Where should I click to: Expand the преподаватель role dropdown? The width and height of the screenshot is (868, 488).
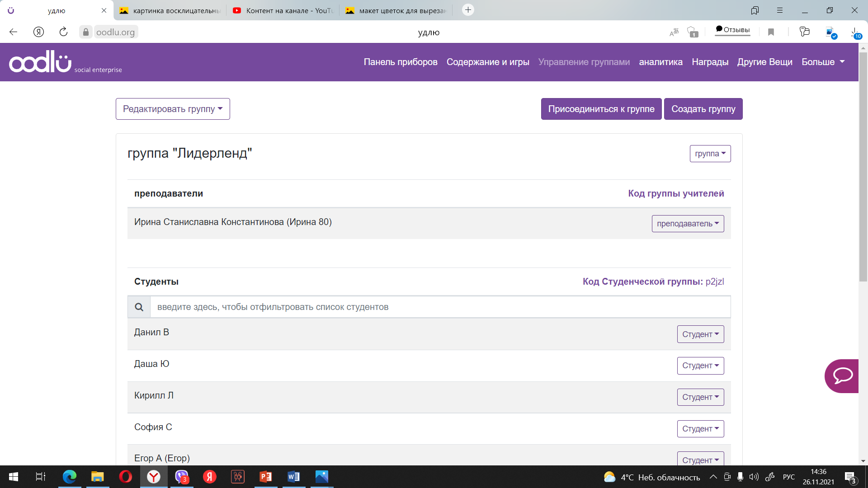coord(687,224)
